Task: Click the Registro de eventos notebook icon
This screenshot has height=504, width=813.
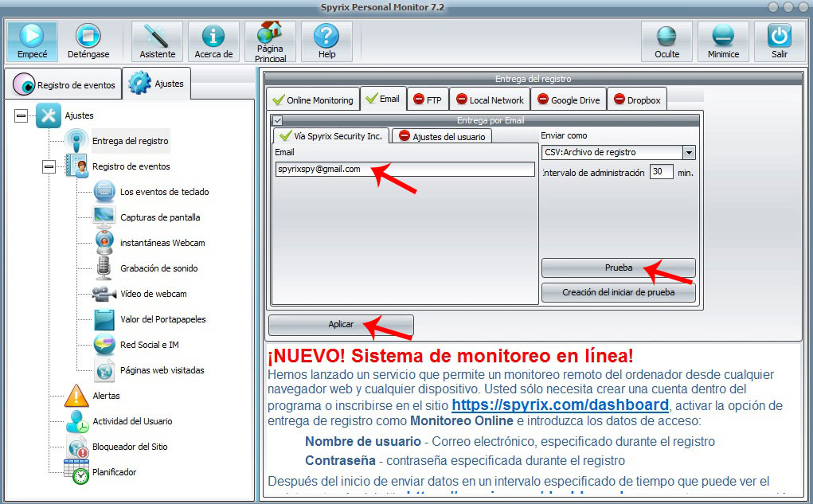Action: coord(76,166)
